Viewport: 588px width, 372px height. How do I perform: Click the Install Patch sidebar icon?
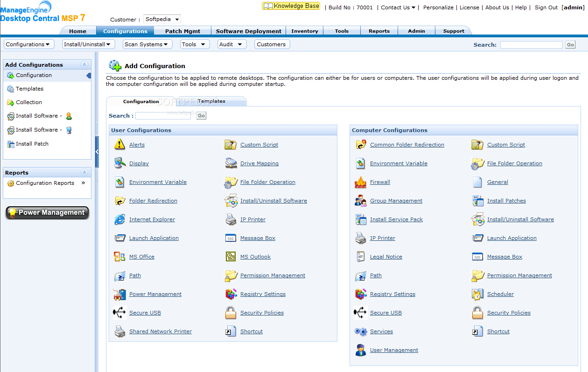(11, 144)
